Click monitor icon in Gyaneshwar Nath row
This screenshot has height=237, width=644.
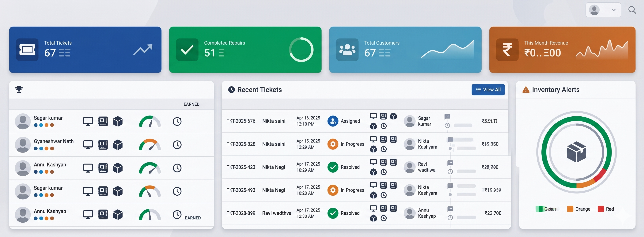pyautogui.click(x=88, y=145)
